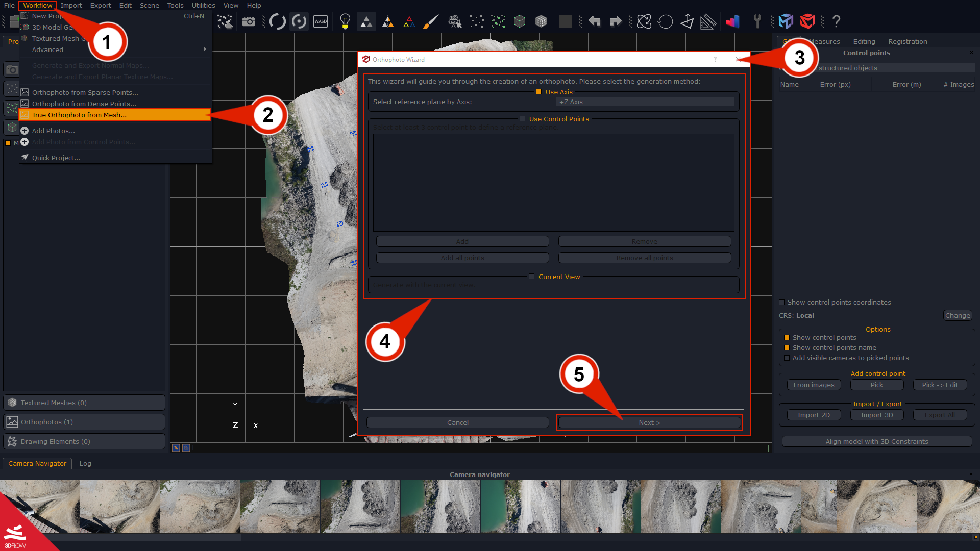This screenshot has height=551, width=980.
Task: Select Orthophoto from Sparse Points entry
Action: click(x=115, y=92)
